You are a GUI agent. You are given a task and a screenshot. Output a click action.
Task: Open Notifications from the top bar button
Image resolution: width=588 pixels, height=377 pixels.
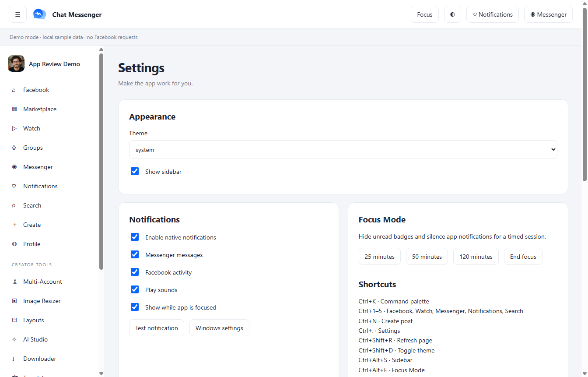492,14
